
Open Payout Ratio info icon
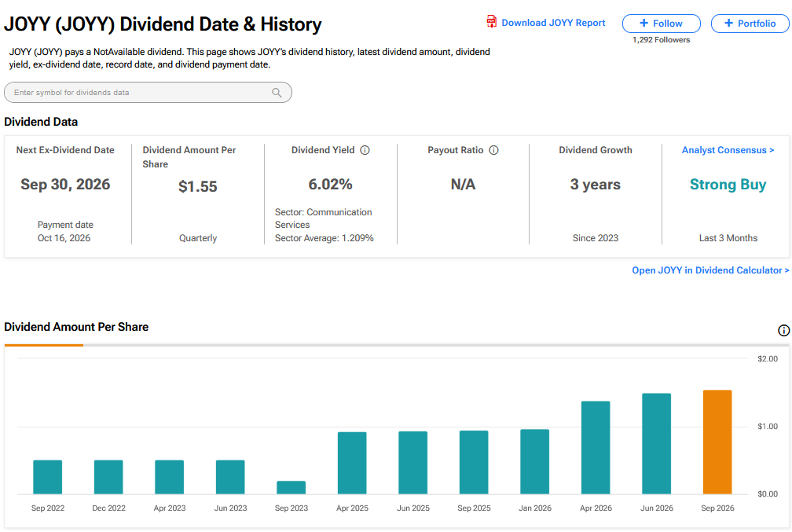point(494,150)
